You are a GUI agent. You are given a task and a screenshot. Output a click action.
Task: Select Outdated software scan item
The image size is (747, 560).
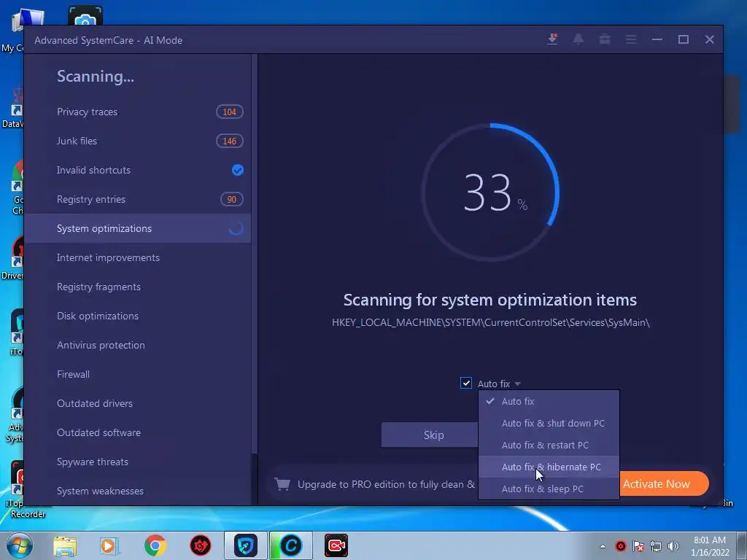pyautogui.click(x=138, y=432)
